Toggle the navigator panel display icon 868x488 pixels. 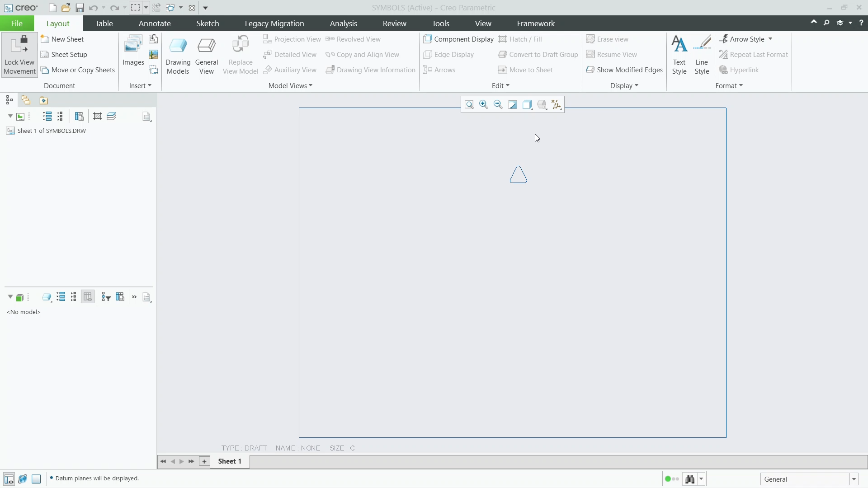click(9, 479)
